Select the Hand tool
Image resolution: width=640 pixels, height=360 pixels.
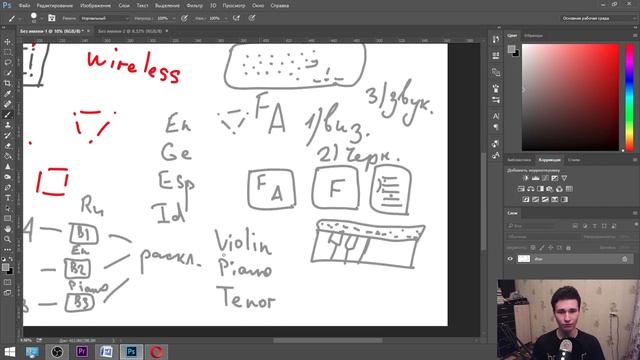pyautogui.click(x=7, y=229)
